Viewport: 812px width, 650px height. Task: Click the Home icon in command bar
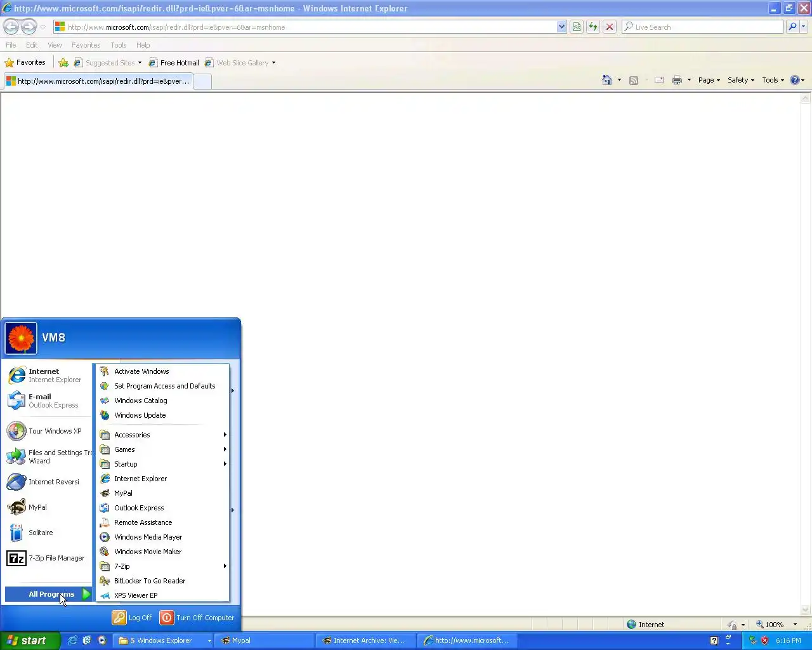607,80
